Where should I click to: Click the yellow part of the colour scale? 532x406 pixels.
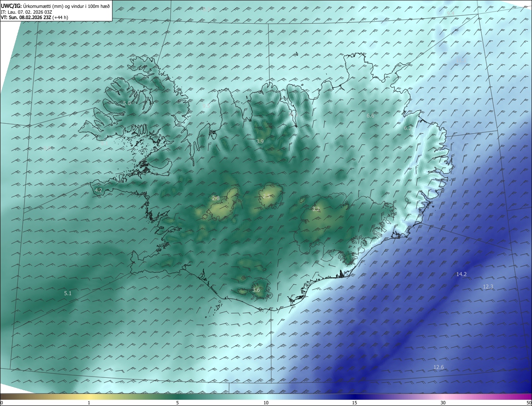(x=89, y=397)
